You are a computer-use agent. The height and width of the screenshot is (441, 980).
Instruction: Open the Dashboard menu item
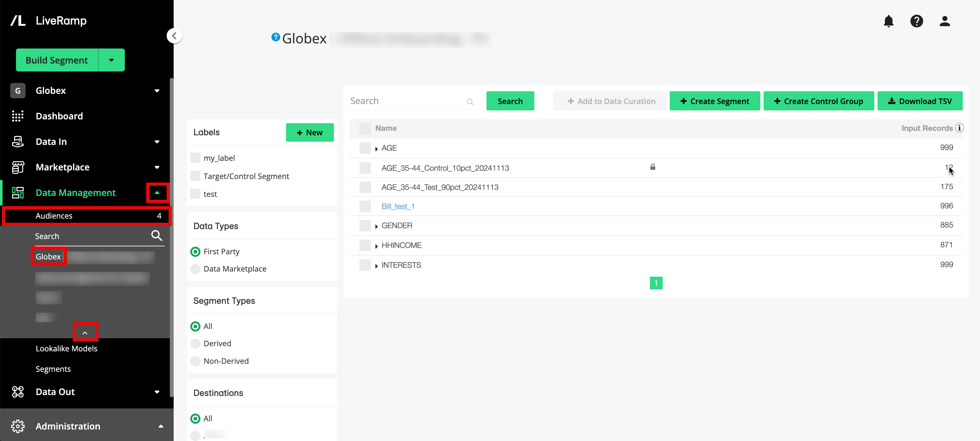(59, 116)
